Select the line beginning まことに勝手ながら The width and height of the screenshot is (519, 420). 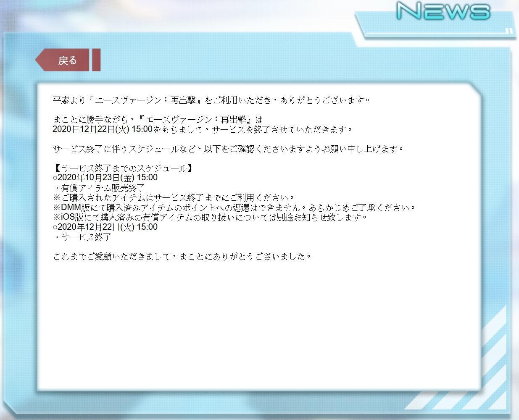tap(158, 120)
